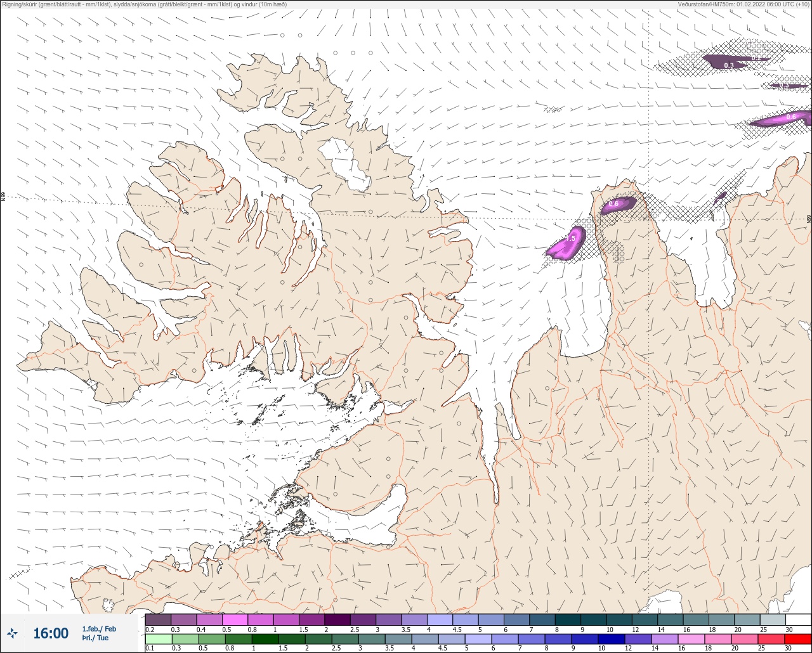Select the white snow legend swatch at 30

pos(798,619)
